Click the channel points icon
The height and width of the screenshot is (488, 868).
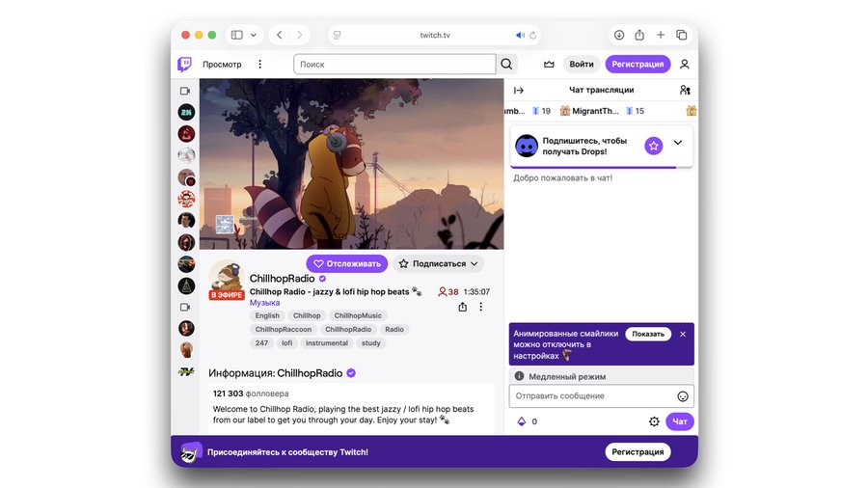pyautogui.click(x=522, y=421)
